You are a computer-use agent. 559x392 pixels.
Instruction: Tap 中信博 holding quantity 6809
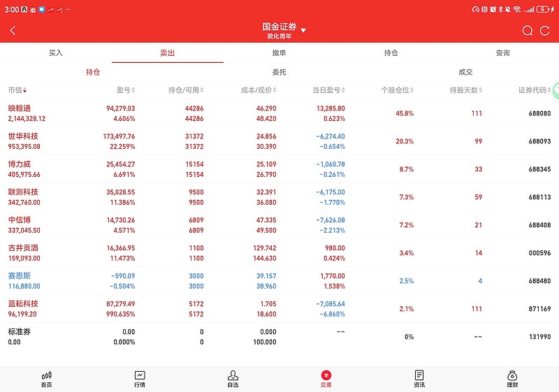[196, 220]
